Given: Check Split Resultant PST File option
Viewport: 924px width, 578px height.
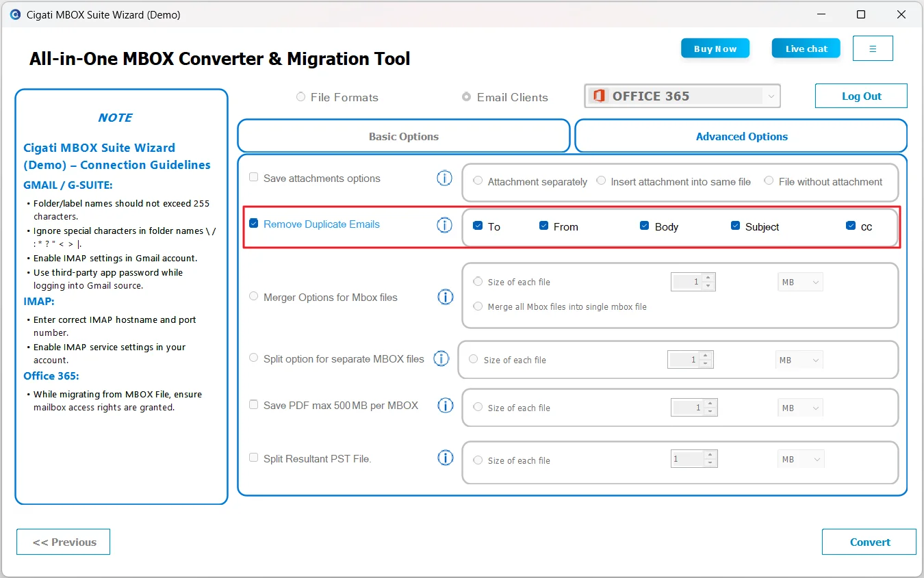Looking at the screenshot, I should coord(254,458).
